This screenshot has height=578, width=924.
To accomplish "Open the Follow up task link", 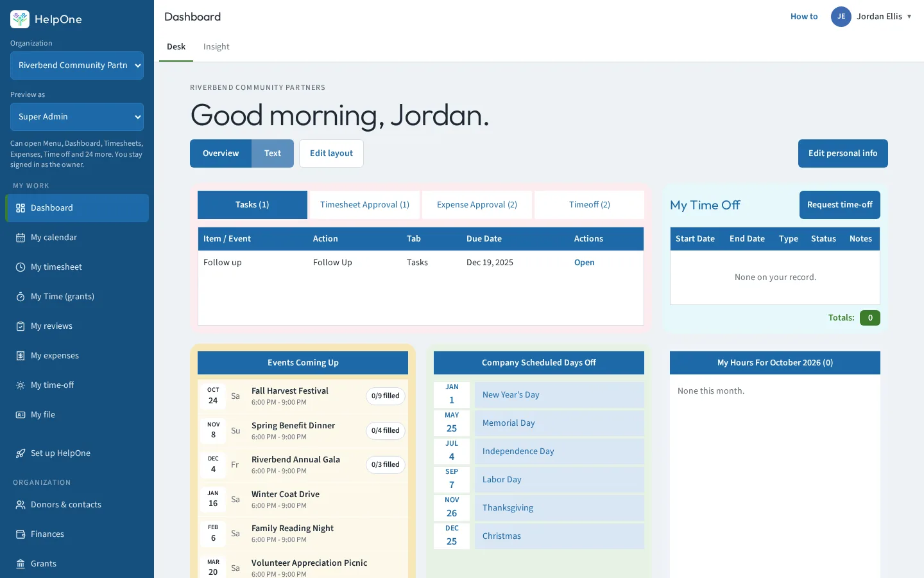I will (584, 263).
